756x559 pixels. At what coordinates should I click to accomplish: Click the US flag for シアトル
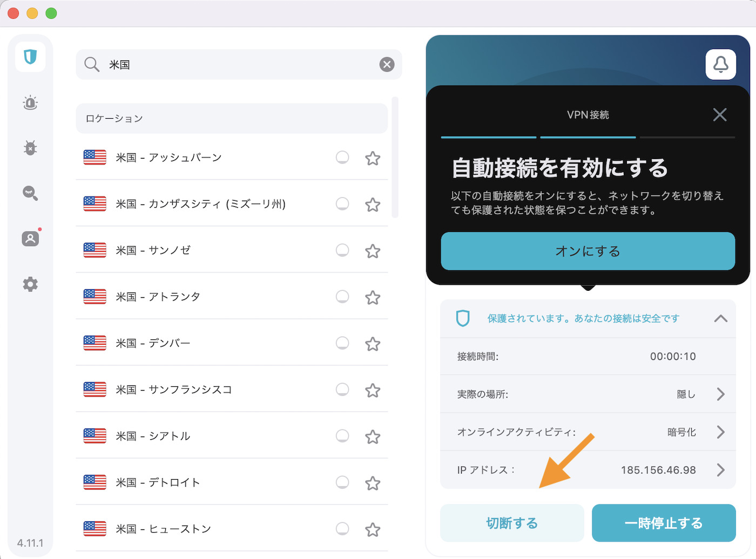pyautogui.click(x=95, y=436)
